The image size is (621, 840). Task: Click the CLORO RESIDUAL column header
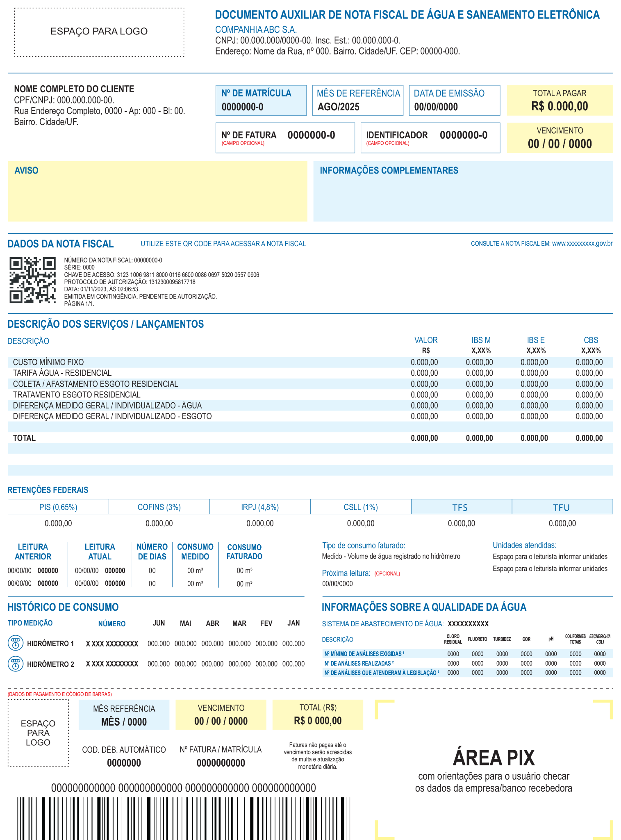pos(453,639)
